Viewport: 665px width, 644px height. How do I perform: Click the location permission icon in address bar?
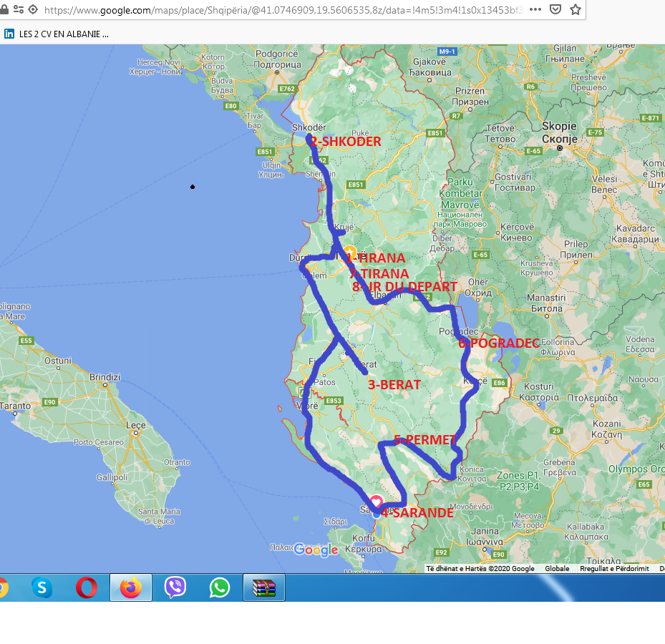coord(33,9)
